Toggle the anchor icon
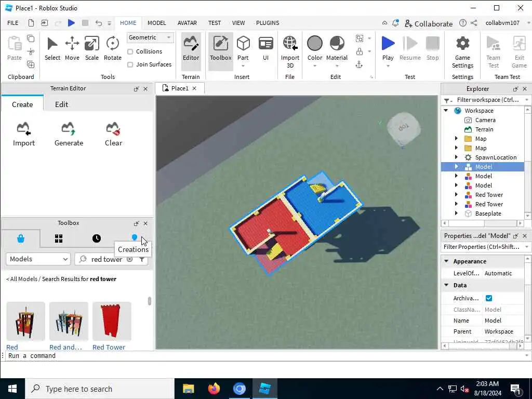This screenshot has width=532, height=399. click(x=359, y=64)
